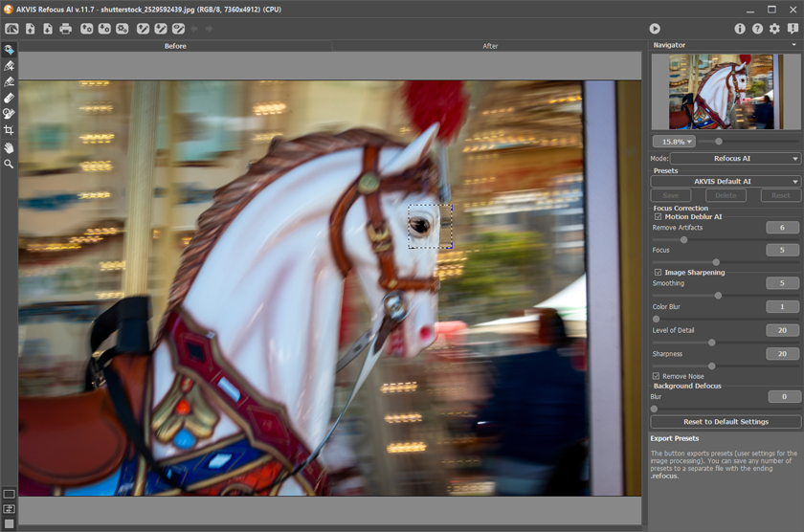
Task: Collapse the Navigator panel arrow
Action: point(793,45)
